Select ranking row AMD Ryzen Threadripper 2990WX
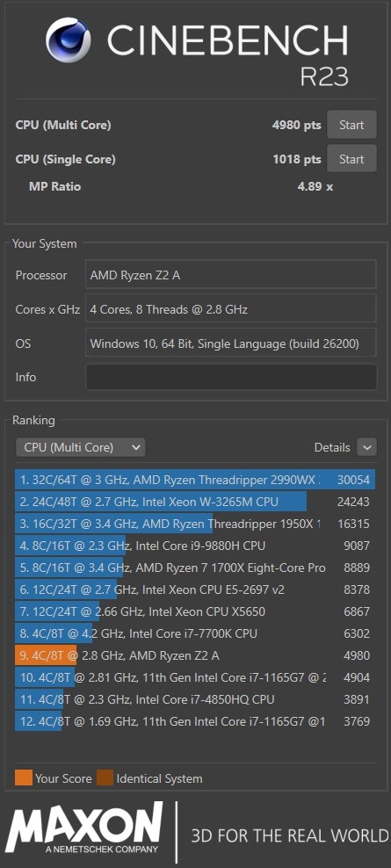The width and height of the screenshot is (391, 868). coord(195,480)
